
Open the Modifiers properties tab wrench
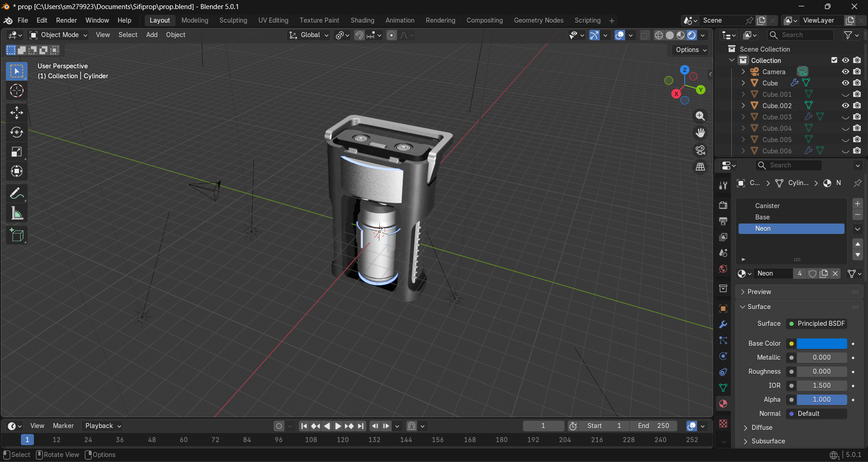coord(723,324)
